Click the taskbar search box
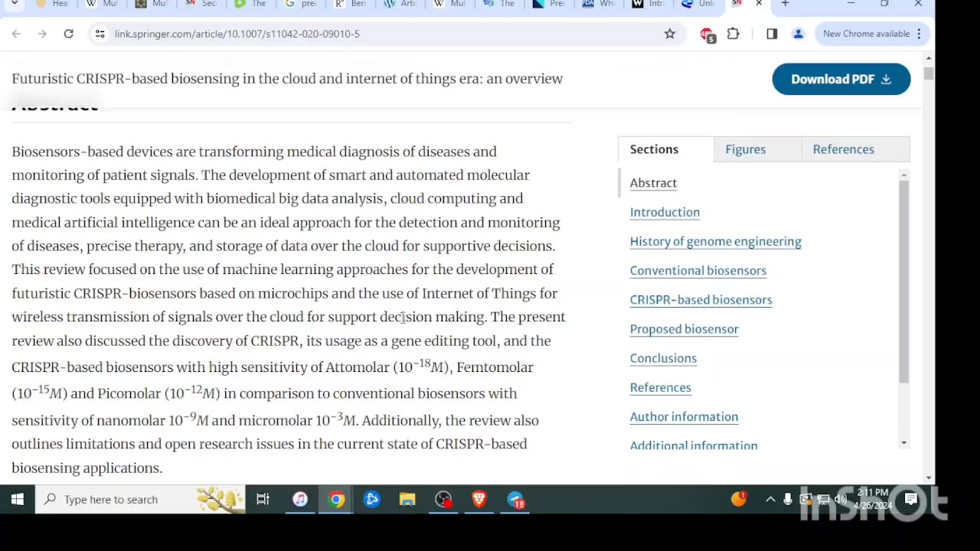Image resolution: width=980 pixels, height=551 pixels. [x=140, y=500]
